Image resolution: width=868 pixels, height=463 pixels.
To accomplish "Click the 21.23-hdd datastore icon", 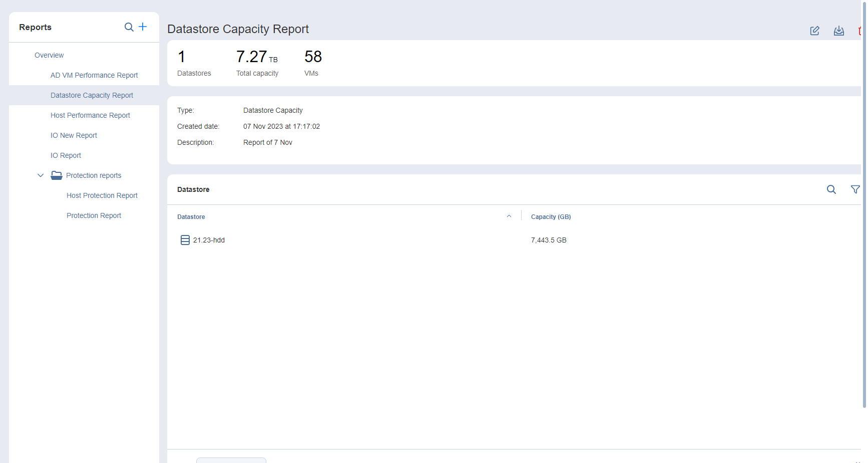I will click(185, 240).
